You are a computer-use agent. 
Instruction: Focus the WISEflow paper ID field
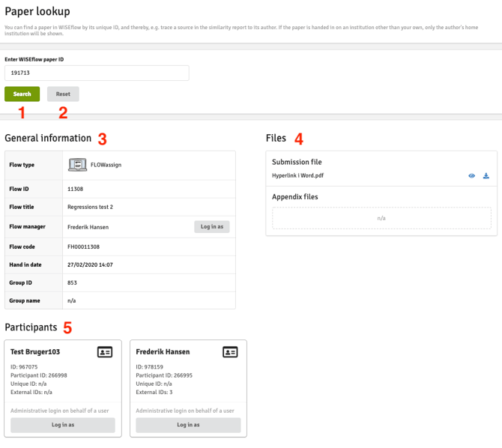pyautogui.click(x=97, y=73)
